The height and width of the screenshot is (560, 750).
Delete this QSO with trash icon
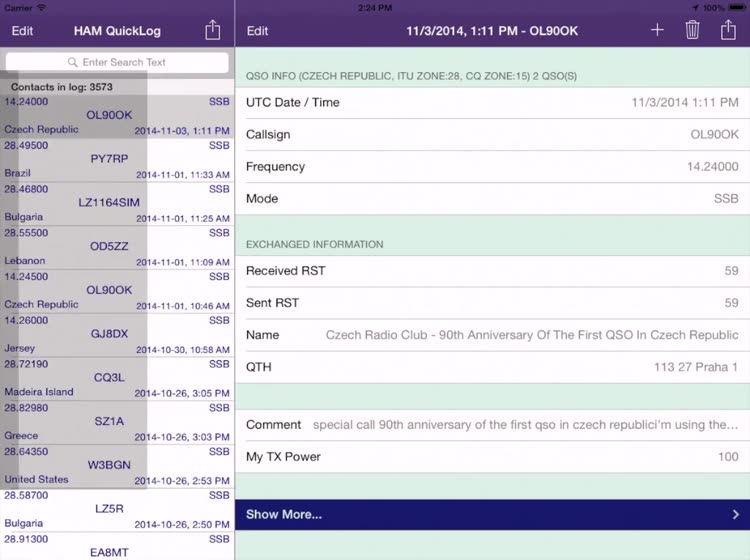click(x=692, y=30)
